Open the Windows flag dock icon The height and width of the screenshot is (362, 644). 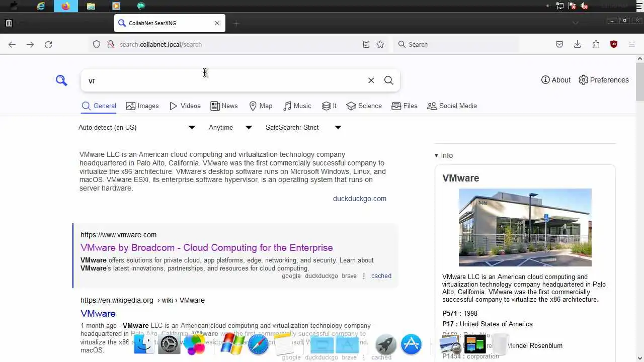[x=232, y=345]
